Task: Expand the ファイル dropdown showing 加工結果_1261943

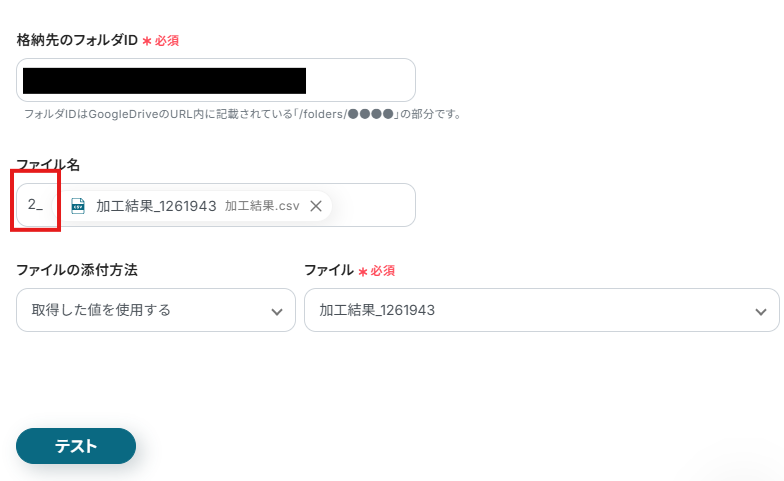Action: pos(540,310)
